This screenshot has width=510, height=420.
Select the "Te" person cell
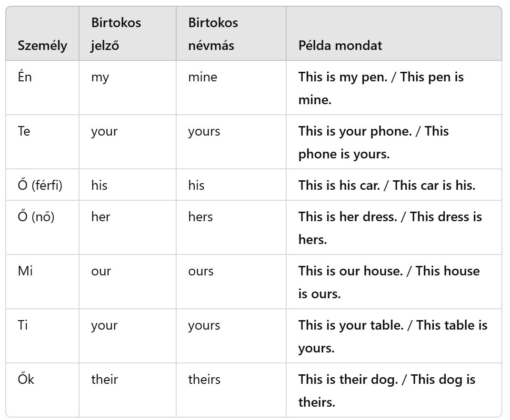24,131
